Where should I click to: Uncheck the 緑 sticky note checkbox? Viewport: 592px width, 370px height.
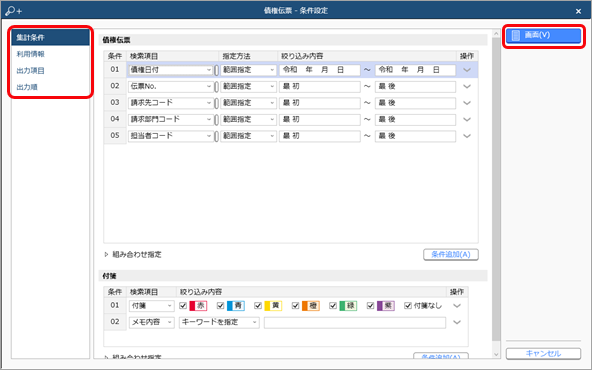(x=333, y=305)
